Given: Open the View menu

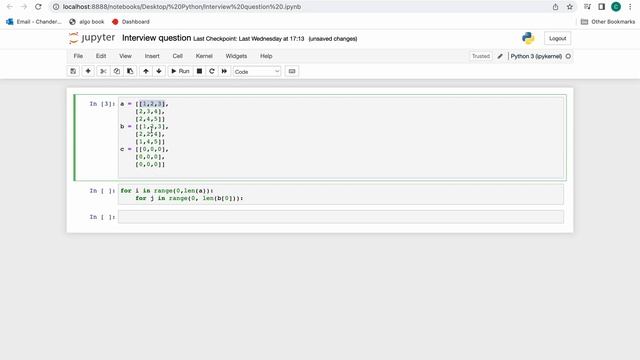Looking at the screenshot, I should click(x=125, y=56).
